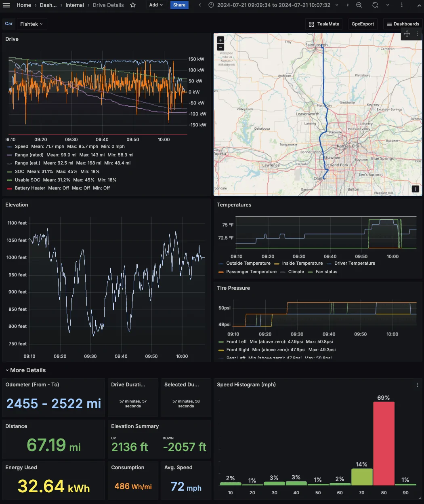Click the -2057 ft elevation down value
The height and width of the screenshot is (504, 424).
(185, 447)
